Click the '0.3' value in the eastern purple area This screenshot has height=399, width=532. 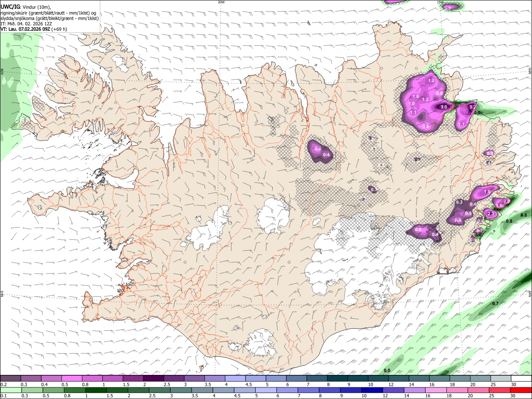click(459, 202)
